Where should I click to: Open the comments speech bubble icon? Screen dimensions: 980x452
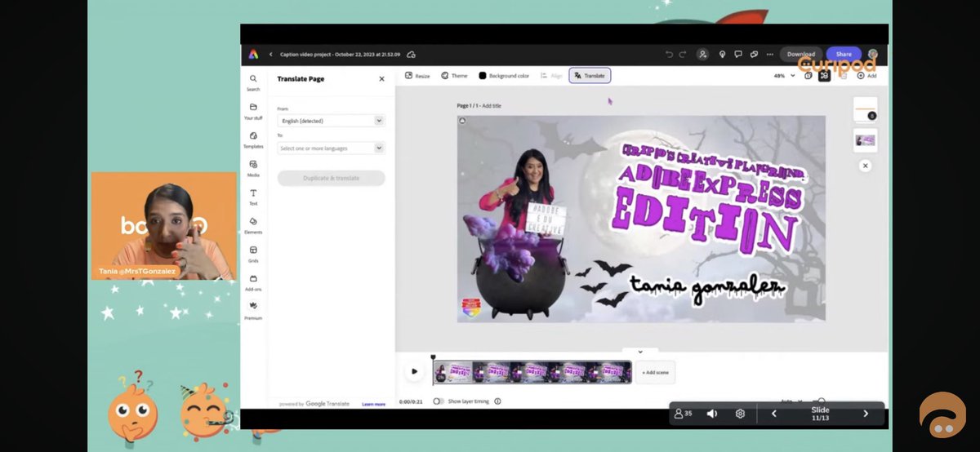(x=739, y=55)
